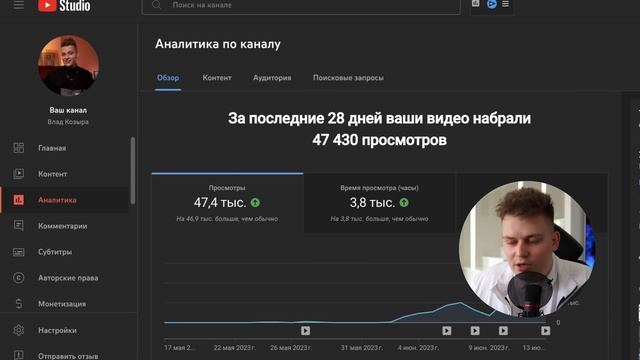Click the Настройки gear icon
Screen dimensions: 640x360
[x=18, y=330]
